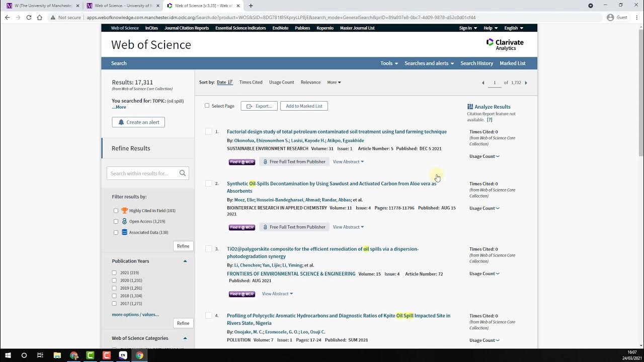
Task: Sort results by Times Cited
Action: [x=251, y=82]
